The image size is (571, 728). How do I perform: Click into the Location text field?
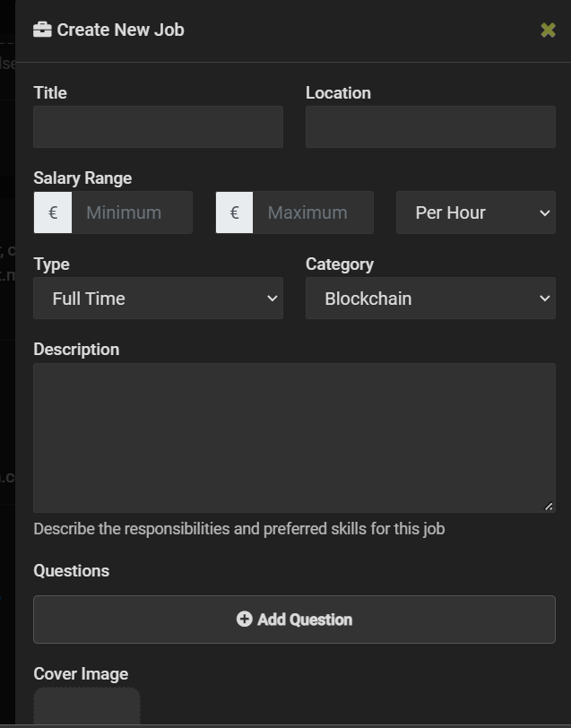(430, 127)
